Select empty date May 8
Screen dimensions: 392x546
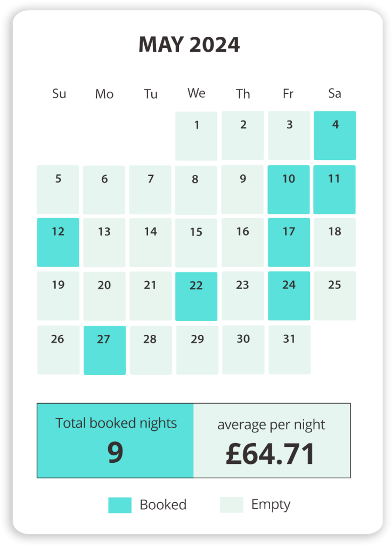[x=196, y=190]
